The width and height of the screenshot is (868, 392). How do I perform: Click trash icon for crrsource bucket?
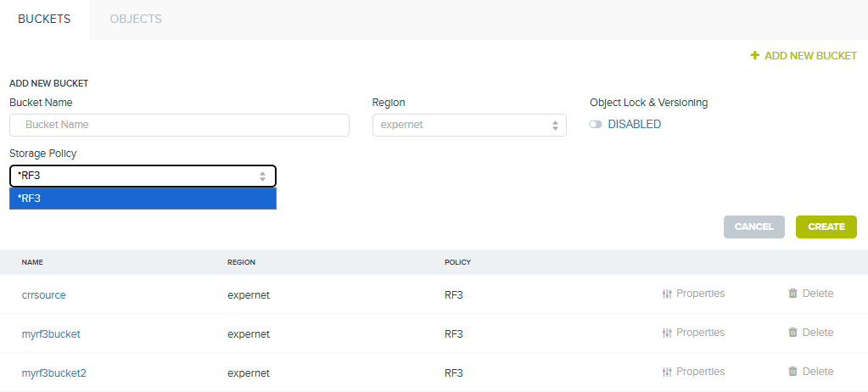[792, 294]
